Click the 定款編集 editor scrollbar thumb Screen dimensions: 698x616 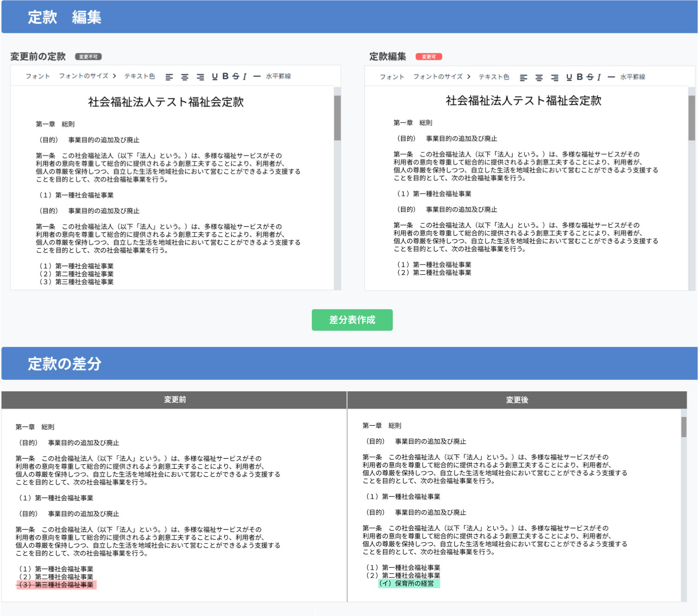point(692,118)
